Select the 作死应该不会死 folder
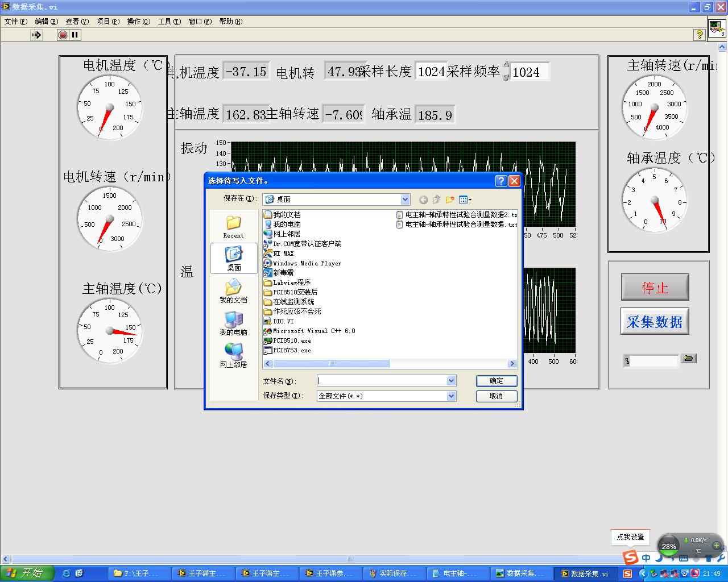Screen dimensions: 728x582 tap(293, 311)
